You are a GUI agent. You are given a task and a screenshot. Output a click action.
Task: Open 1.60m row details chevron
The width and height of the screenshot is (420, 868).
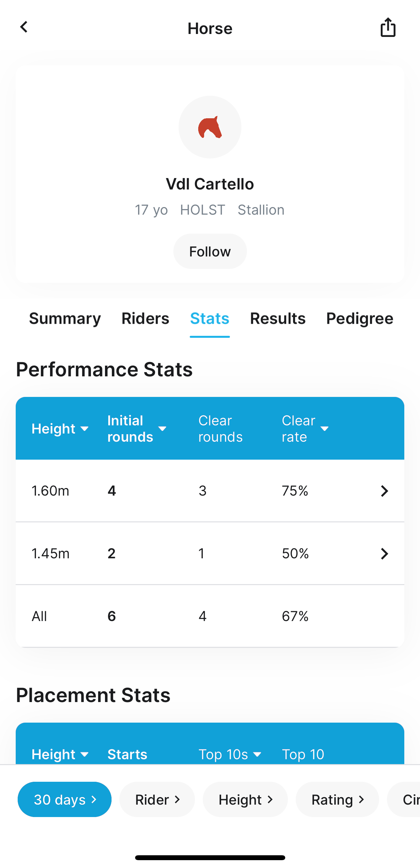coord(384,491)
